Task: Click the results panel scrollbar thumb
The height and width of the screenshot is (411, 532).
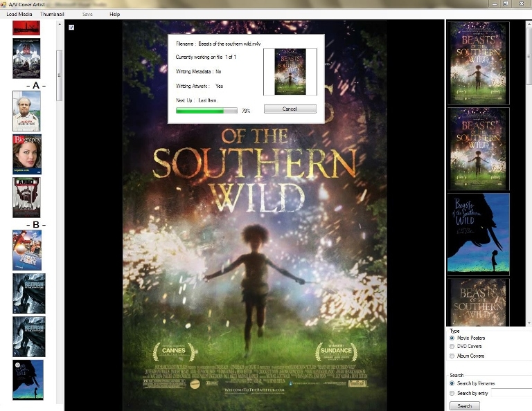Action: (529, 56)
